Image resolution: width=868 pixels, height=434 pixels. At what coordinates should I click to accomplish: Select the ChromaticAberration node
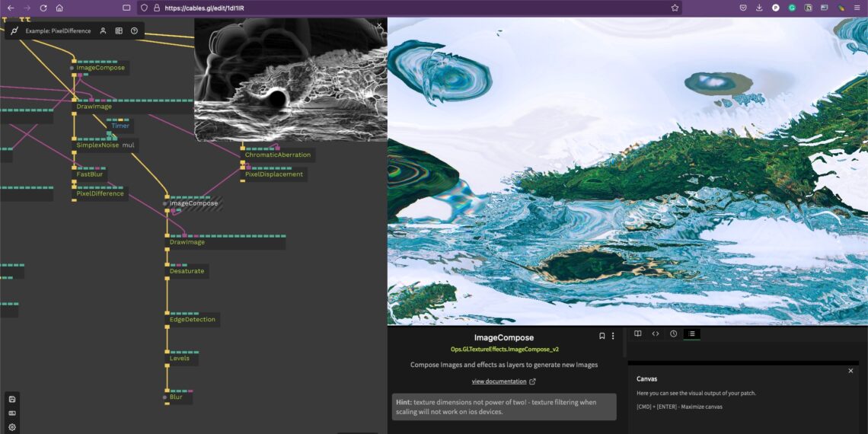pos(277,155)
